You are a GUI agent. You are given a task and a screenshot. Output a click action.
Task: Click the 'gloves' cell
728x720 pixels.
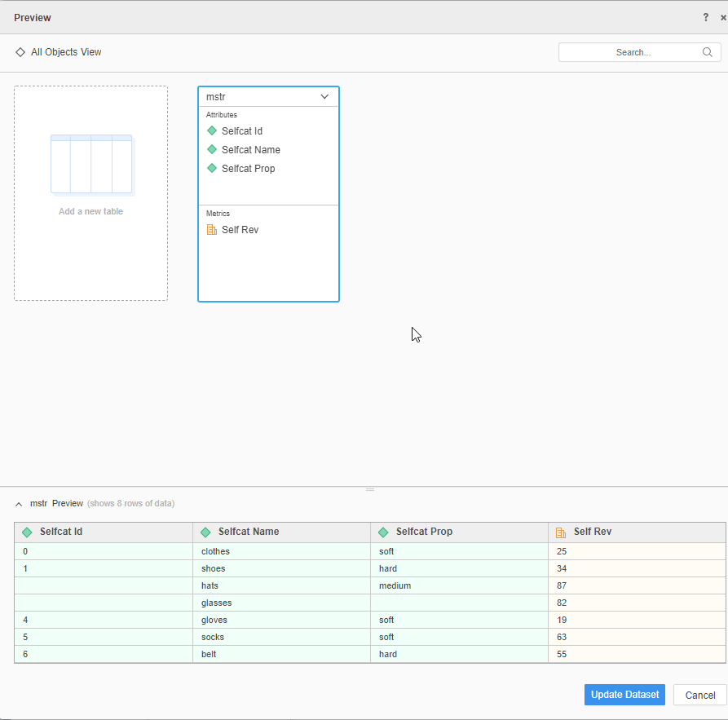tap(282, 621)
